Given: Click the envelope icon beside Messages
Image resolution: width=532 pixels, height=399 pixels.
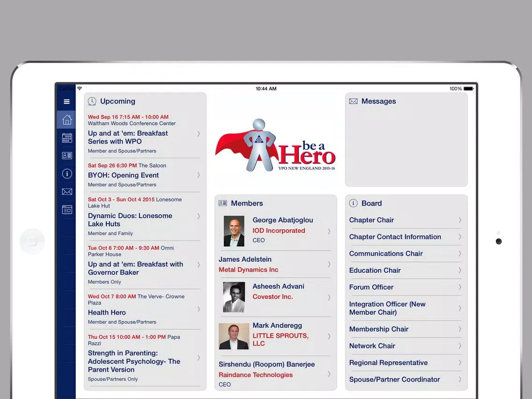Looking at the screenshot, I should click(353, 101).
